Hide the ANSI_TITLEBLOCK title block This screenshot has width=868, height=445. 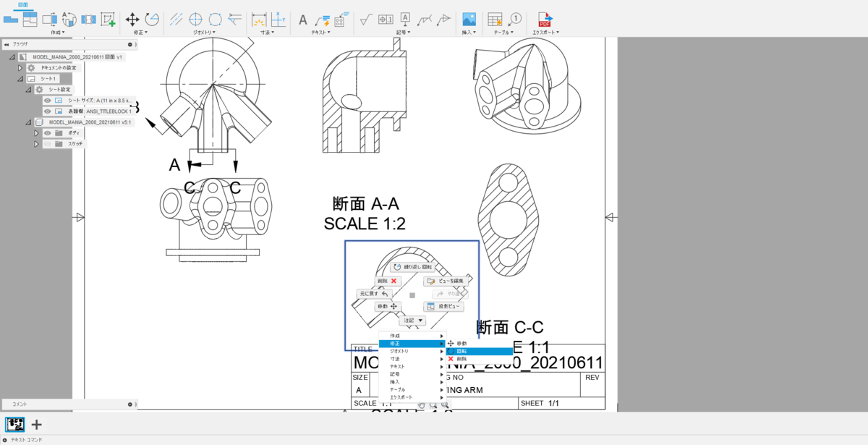47,111
